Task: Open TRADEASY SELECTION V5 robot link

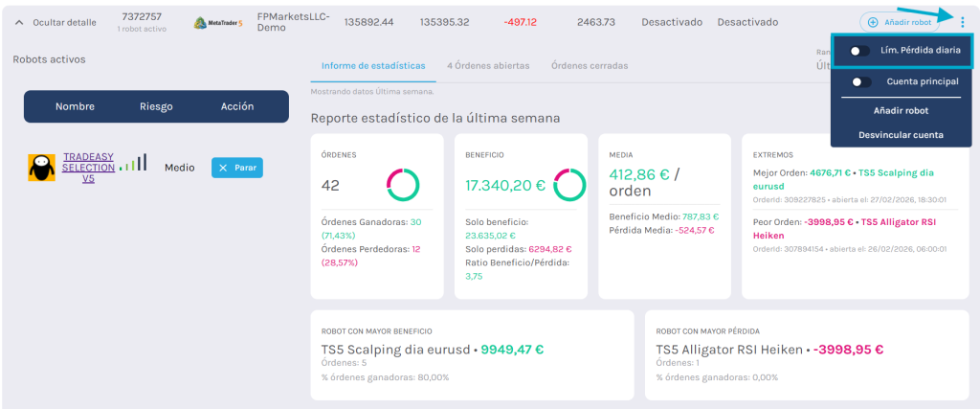Action: point(88,167)
